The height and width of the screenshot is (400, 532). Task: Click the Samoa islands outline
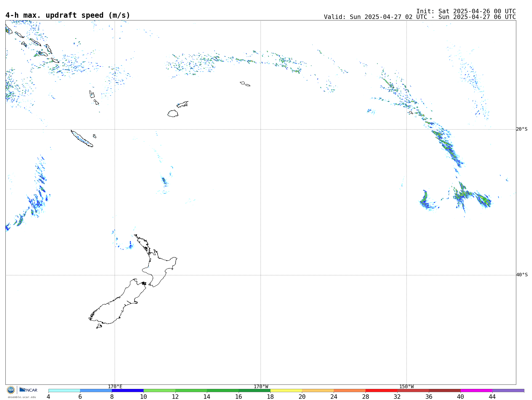pos(245,84)
